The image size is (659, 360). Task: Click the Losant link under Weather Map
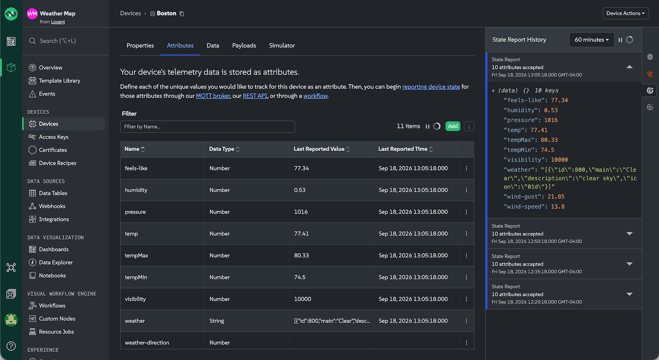point(58,22)
